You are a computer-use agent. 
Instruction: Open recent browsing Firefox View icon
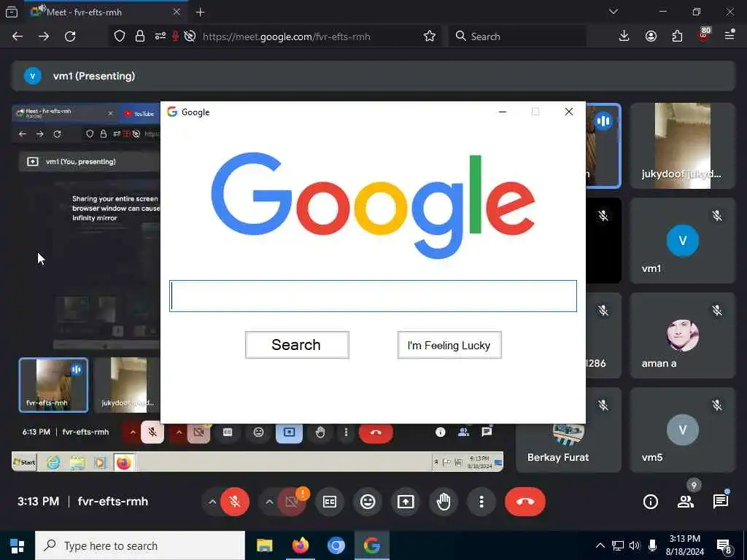(12, 12)
